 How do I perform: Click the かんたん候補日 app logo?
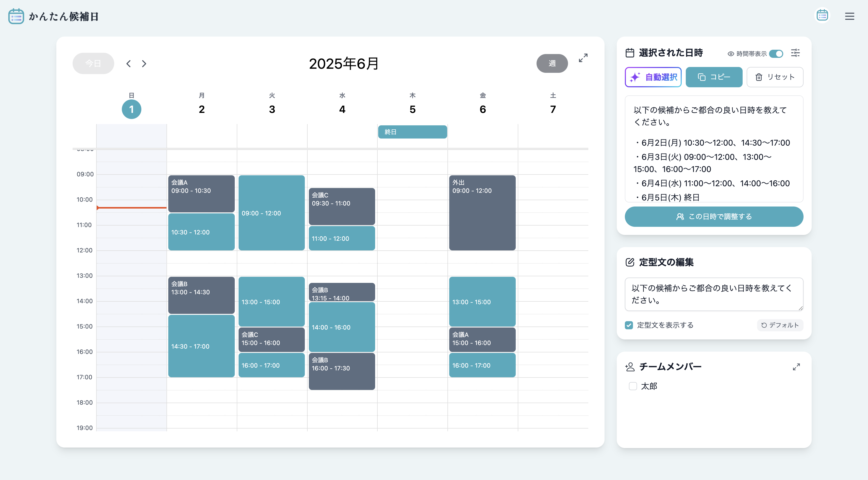16,16
